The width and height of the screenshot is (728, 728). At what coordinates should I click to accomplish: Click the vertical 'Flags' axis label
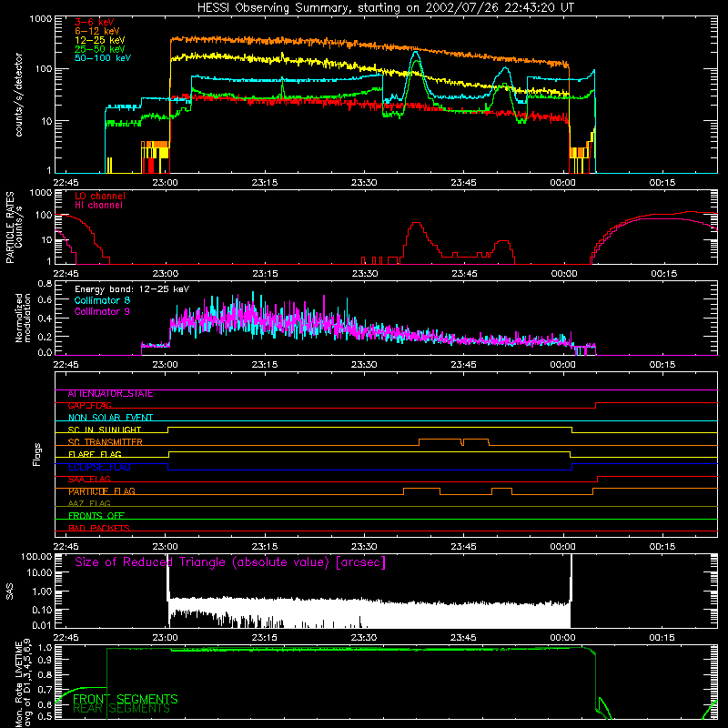point(37,455)
